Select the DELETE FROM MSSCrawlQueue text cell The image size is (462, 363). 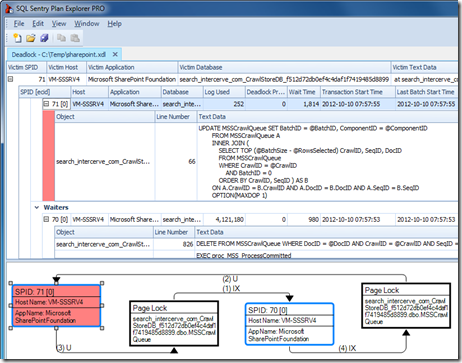click(326, 244)
